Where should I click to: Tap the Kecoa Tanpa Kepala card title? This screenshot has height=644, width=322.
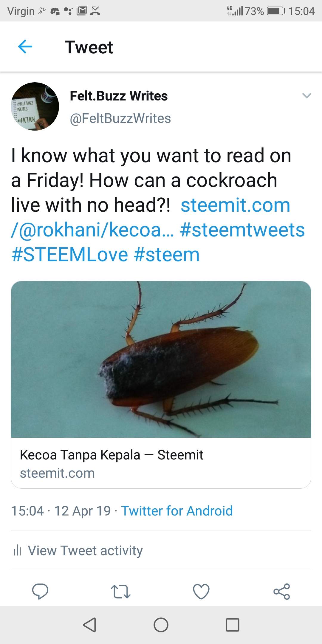point(112,455)
